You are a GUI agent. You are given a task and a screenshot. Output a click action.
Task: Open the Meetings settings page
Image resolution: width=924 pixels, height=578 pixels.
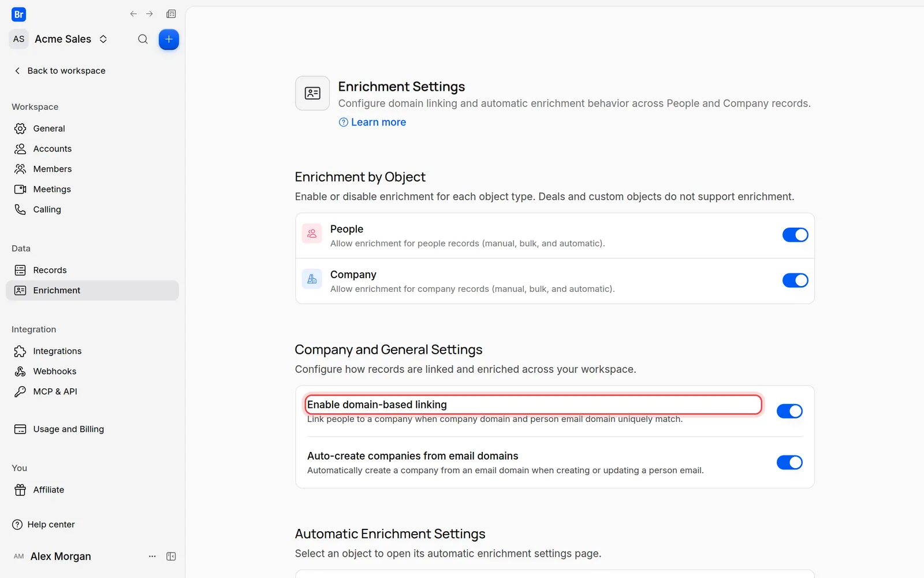coord(92,189)
